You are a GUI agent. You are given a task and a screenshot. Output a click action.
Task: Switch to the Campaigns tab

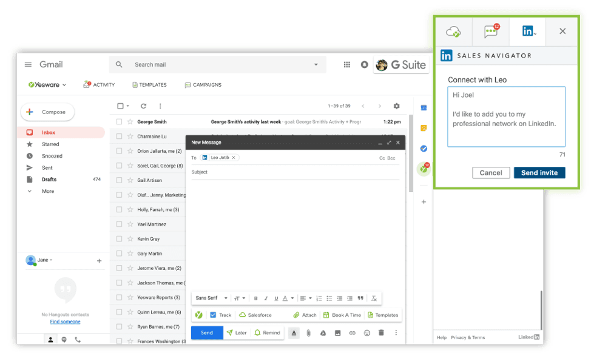(203, 85)
